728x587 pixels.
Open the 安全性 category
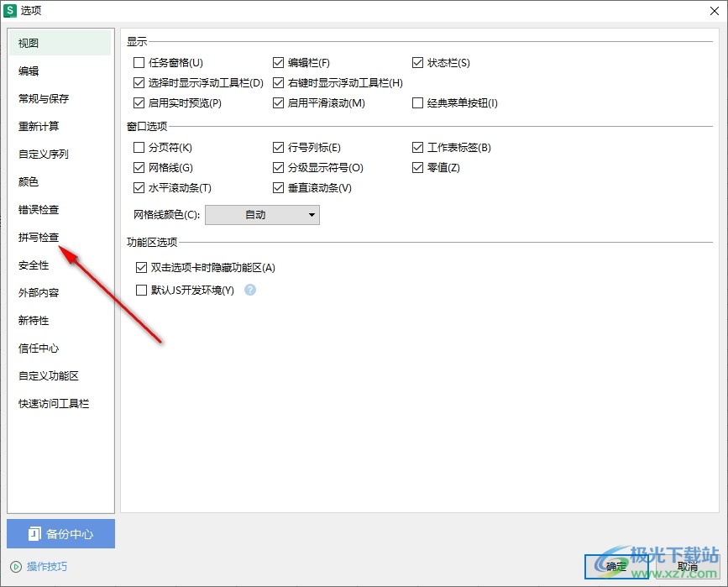(x=60, y=265)
